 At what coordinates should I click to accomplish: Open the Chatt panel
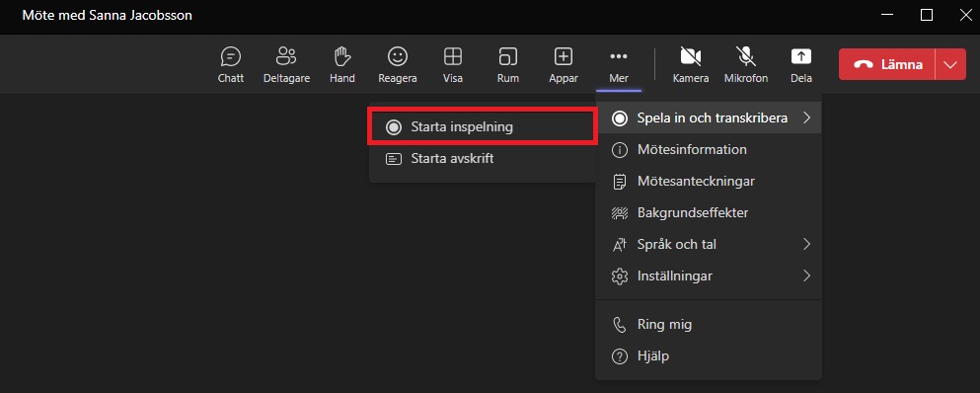pos(231,65)
